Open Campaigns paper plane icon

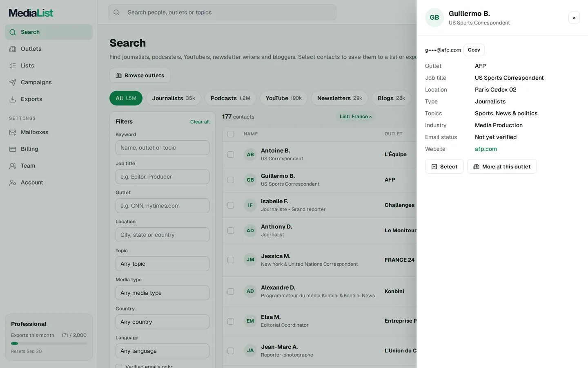tap(13, 82)
